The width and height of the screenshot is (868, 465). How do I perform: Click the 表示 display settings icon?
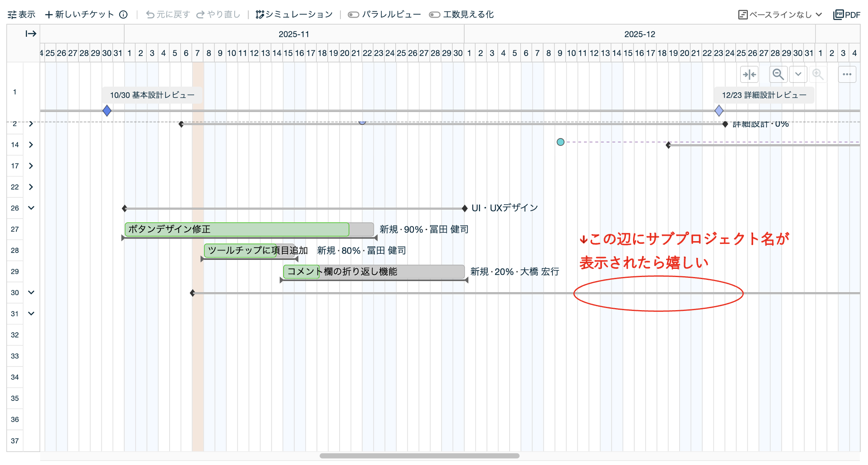coord(12,15)
